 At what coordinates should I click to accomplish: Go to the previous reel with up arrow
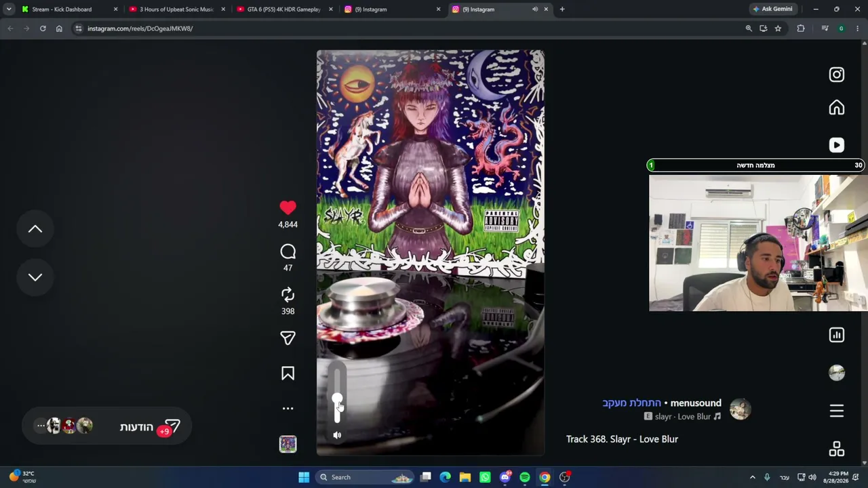tap(35, 229)
